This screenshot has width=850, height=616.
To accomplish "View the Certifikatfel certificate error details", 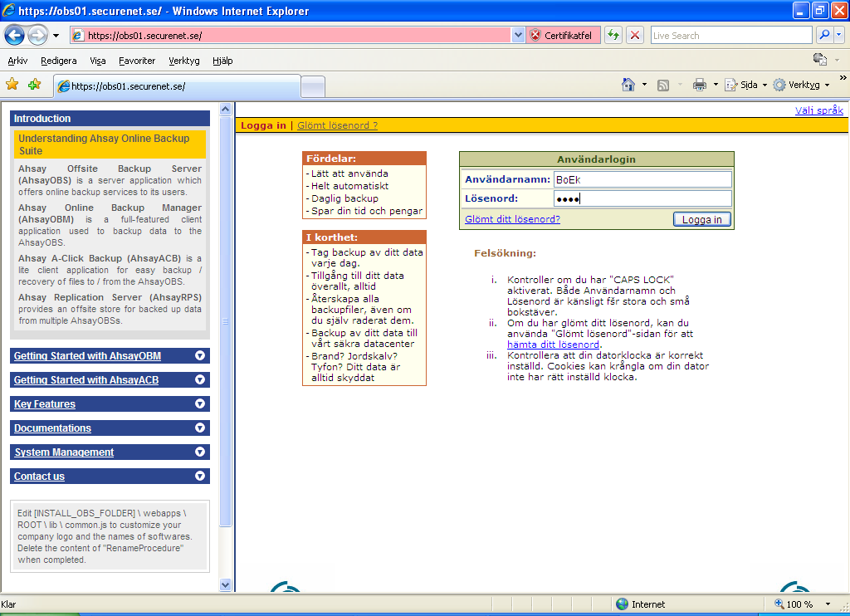I will (x=562, y=35).
